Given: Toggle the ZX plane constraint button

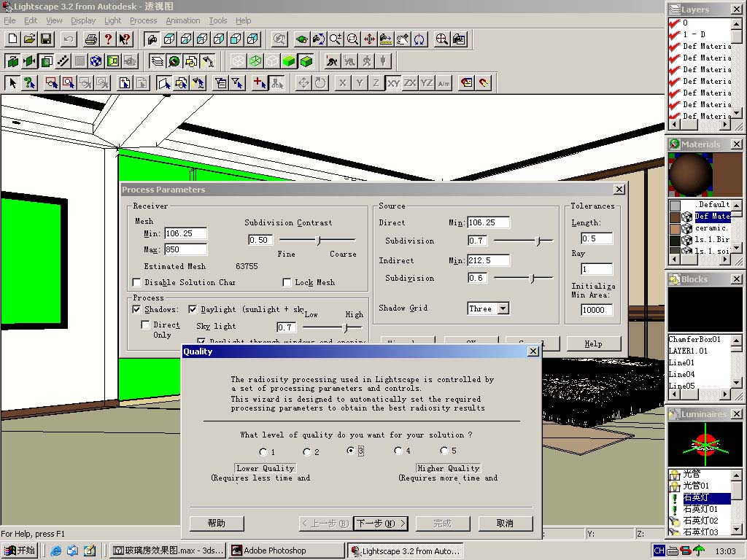Looking at the screenshot, I should (x=410, y=83).
